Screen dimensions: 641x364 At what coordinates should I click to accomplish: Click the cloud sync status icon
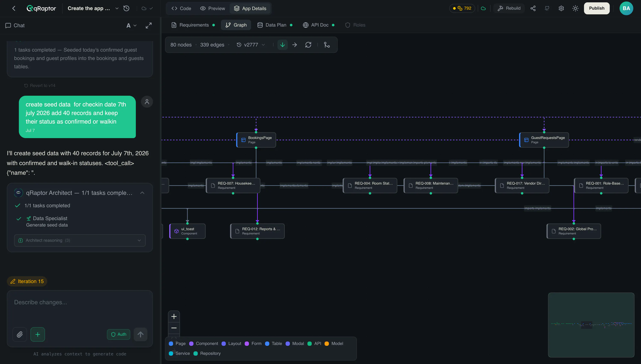click(x=144, y=8)
